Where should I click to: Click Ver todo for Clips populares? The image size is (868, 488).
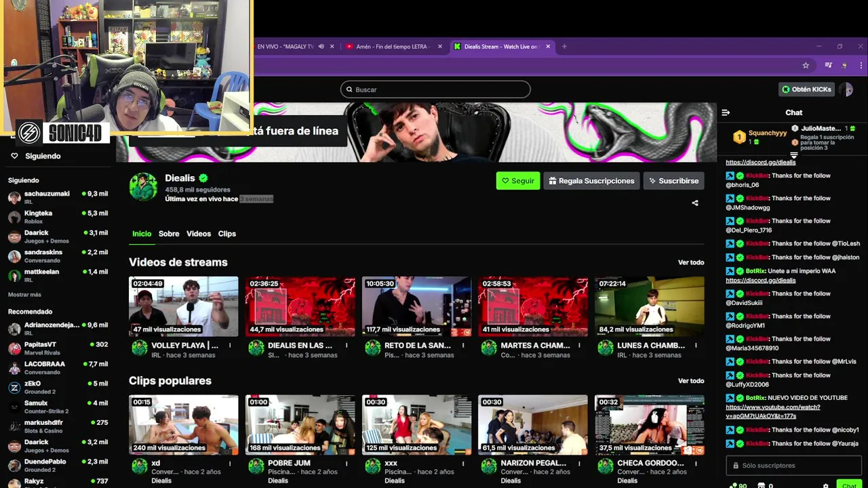pos(691,381)
